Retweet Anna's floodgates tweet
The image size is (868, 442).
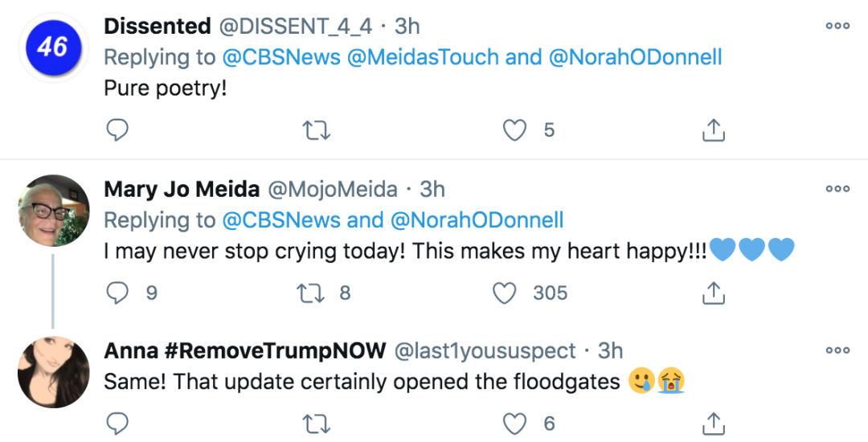coord(317,423)
